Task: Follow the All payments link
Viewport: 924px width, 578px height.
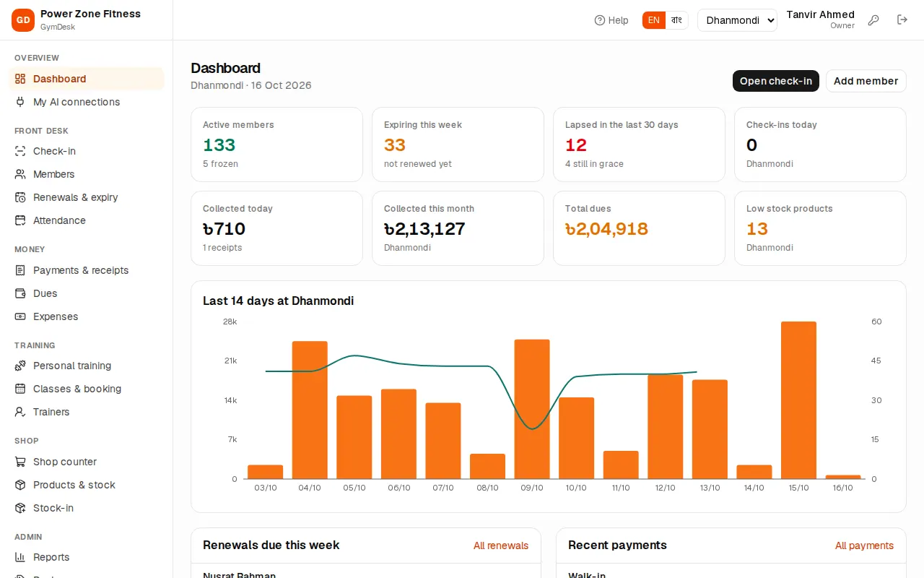Action: [864, 545]
